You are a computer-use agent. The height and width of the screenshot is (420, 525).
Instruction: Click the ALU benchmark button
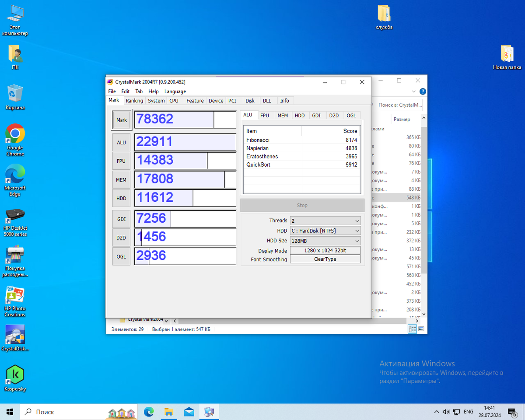[x=121, y=143]
